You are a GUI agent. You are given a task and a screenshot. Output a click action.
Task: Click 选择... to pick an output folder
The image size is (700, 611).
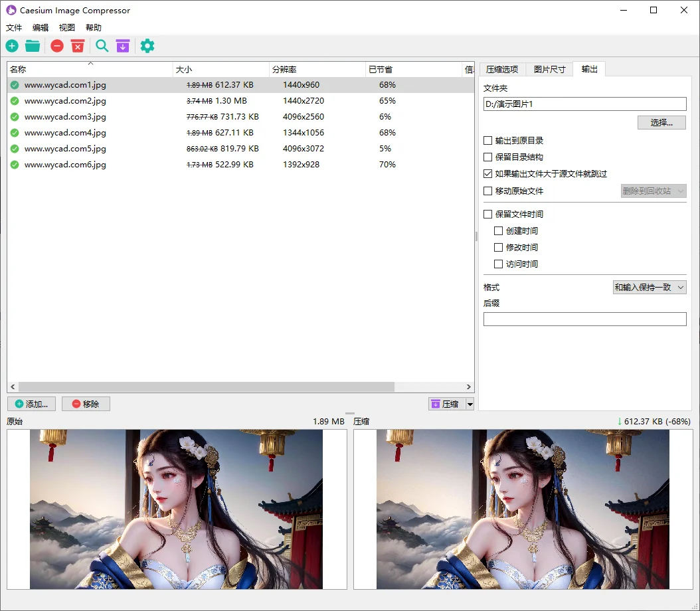click(661, 122)
